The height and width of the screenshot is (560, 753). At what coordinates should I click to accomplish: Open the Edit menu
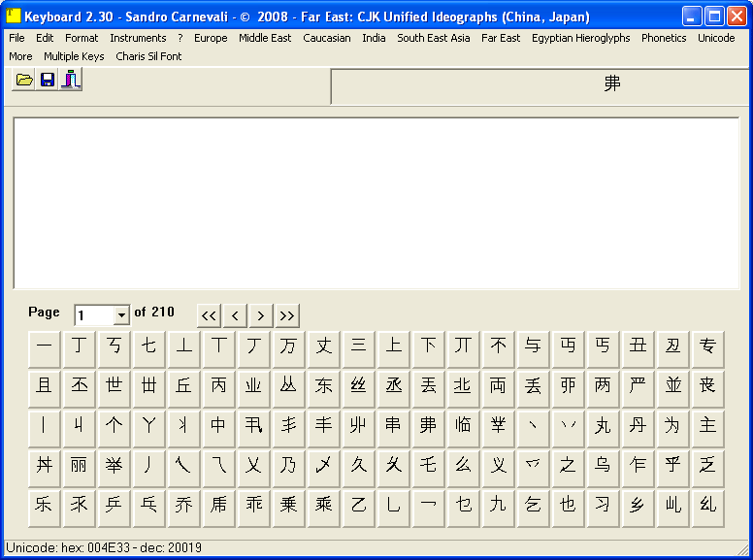[x=45, y=38]
